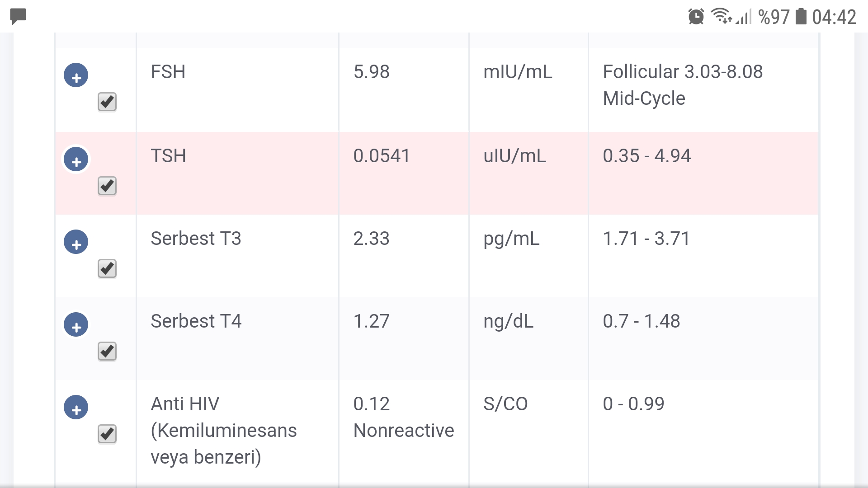Uncheck the TSH row checkbox
The image size is (868, 488).
[106, 185]
